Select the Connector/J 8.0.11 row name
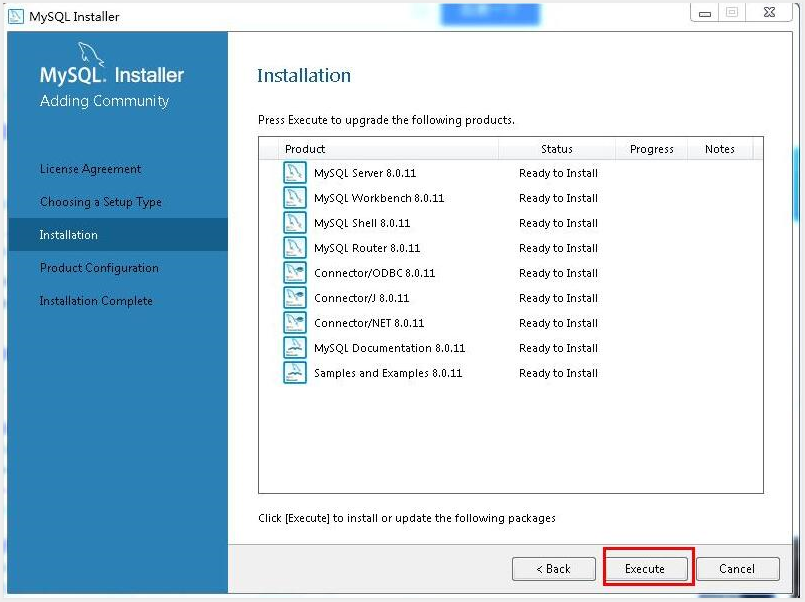 tap(361, 298)
